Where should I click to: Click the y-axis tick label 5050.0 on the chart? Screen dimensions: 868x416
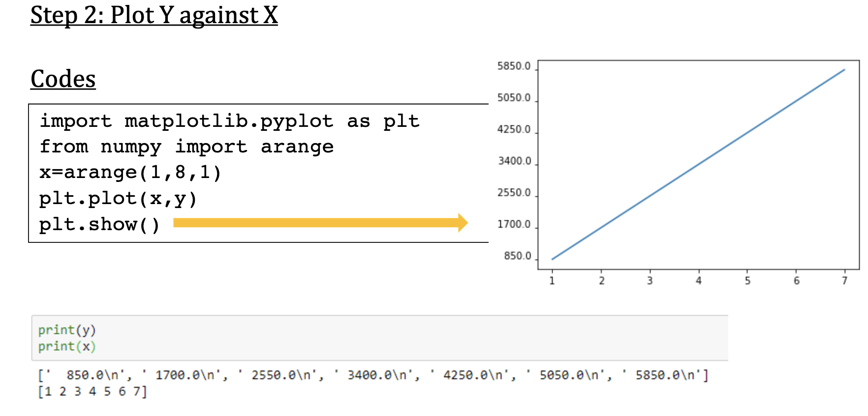point(514,97)
